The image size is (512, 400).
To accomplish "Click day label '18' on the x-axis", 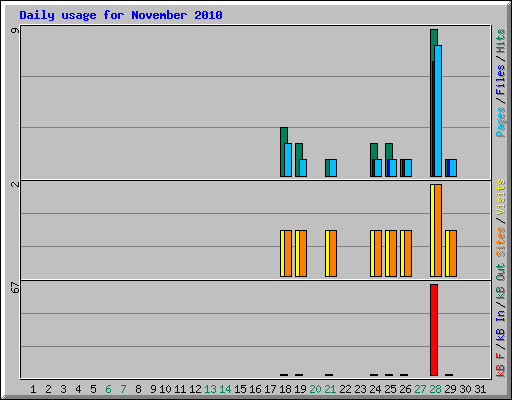I will 285,389.
